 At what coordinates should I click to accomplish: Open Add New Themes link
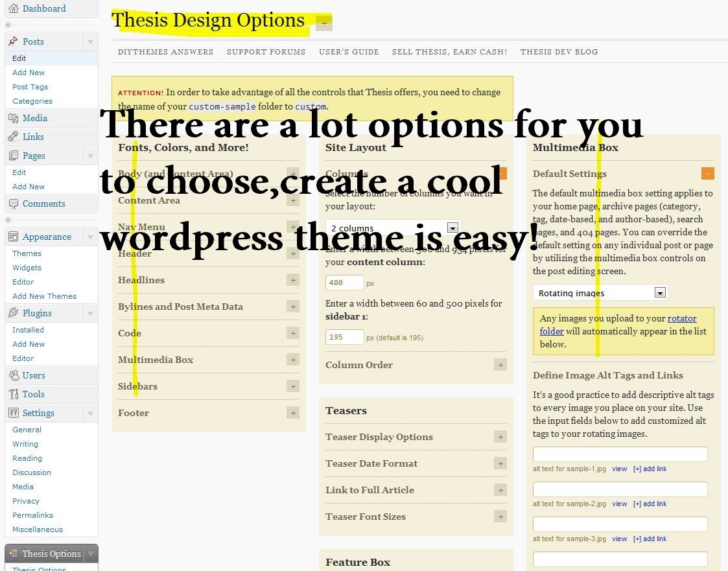[x=45, y=296]
